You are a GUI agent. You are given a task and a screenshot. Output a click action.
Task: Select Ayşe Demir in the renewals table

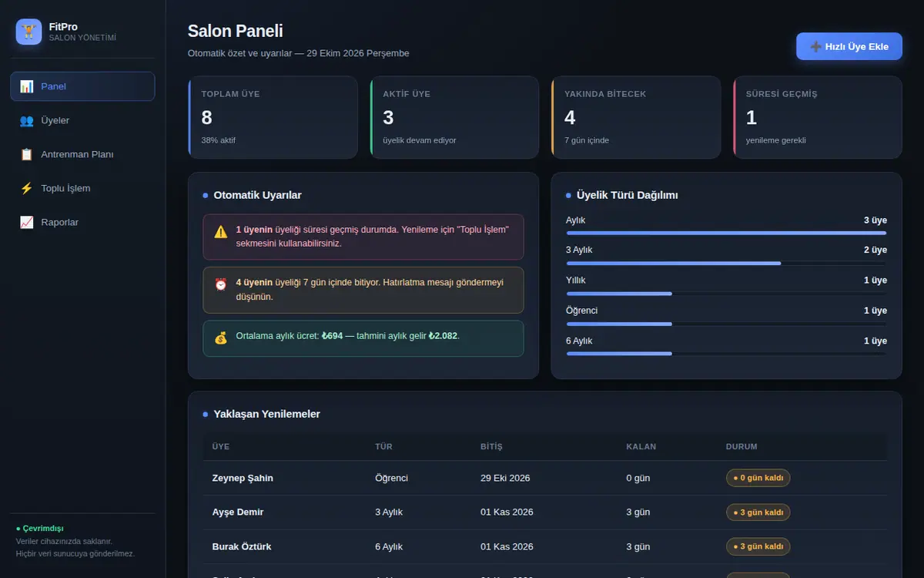545,512
